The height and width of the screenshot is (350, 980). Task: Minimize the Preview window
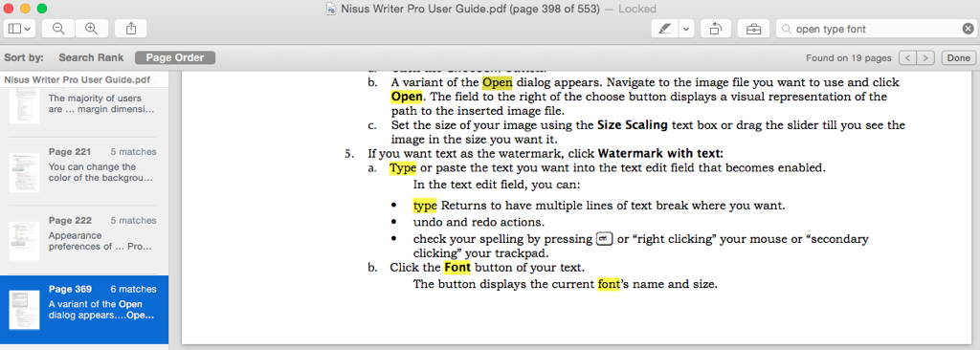point(25,8)
